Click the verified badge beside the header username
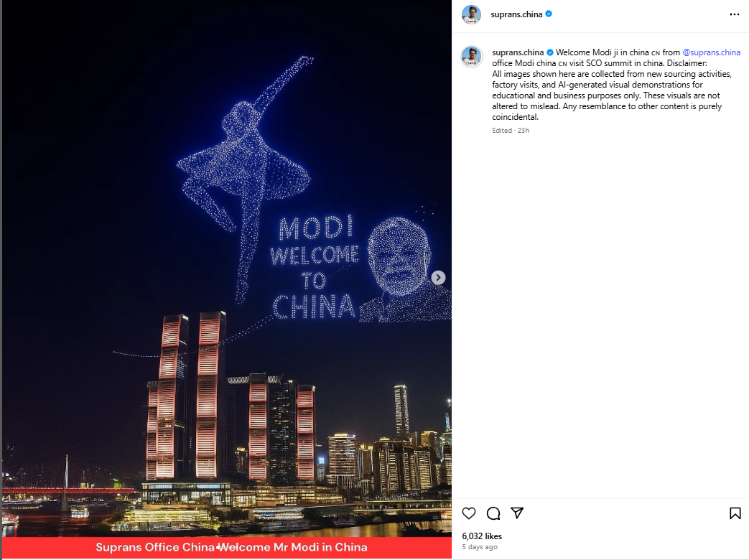Image resolution: width=749 pixels, height=560 pixels. click(549, 14)
